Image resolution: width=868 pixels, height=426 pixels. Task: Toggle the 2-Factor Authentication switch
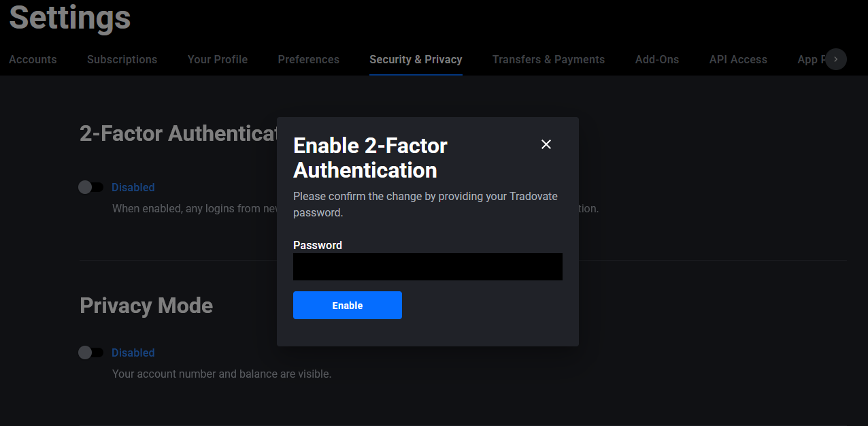tap(91, 187)
